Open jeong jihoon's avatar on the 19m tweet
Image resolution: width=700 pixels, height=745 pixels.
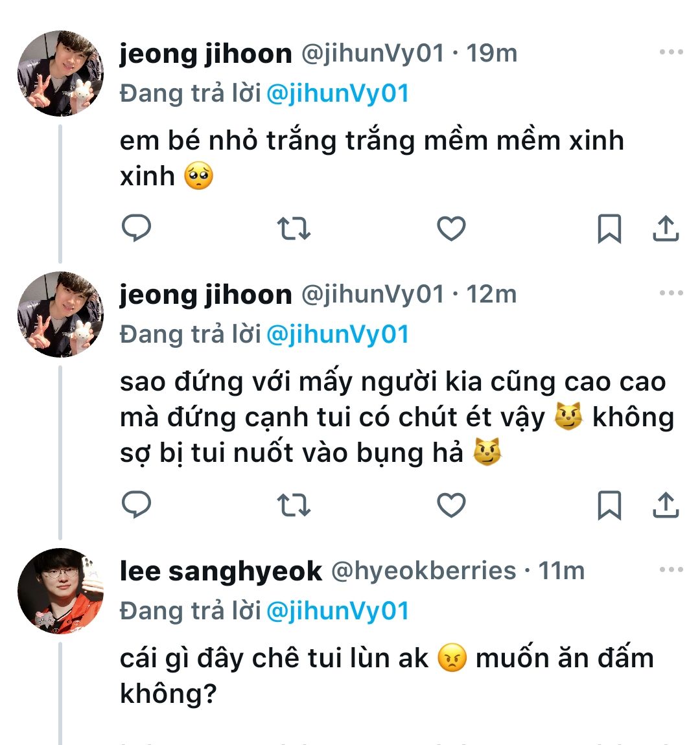tap(60, 73)
